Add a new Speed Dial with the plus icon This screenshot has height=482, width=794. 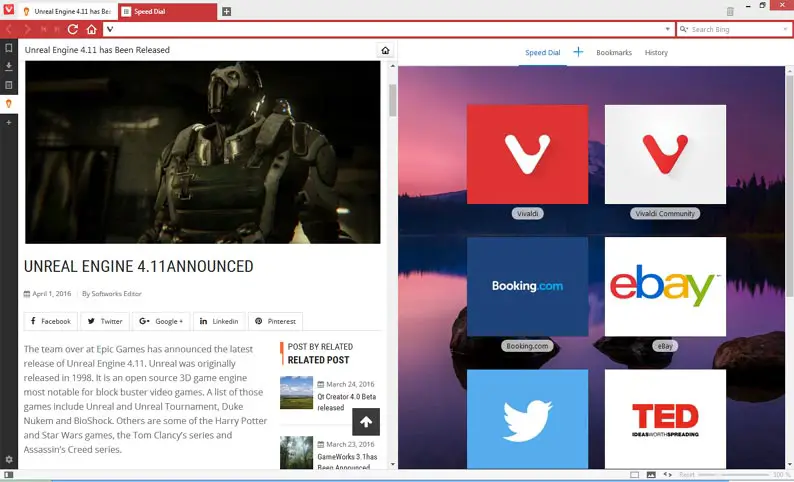tap(578, 52)
